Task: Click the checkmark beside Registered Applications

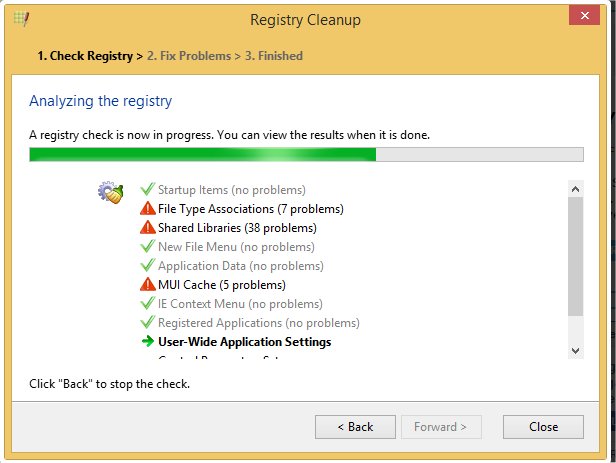Action: [148, 323]
